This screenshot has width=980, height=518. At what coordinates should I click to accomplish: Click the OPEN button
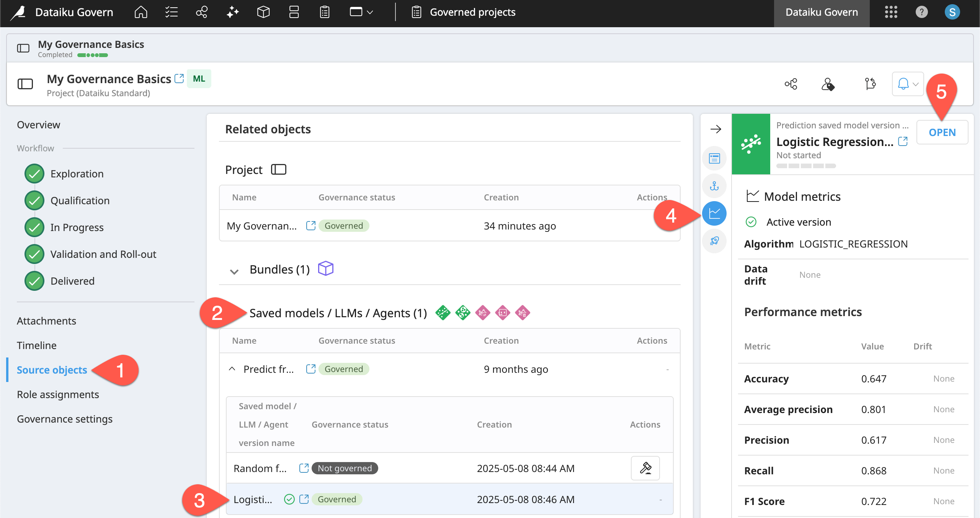[942, 132]
